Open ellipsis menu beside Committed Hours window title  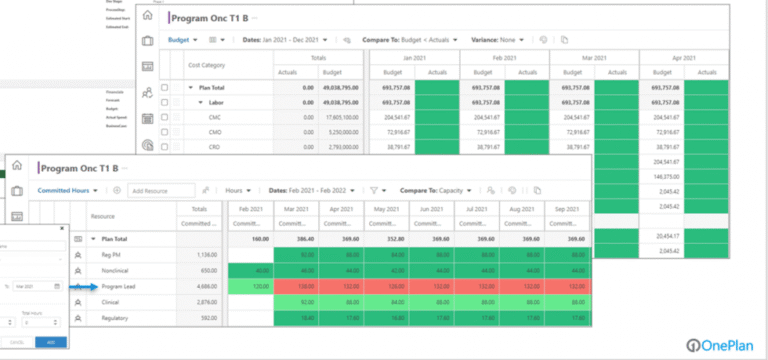pyautogui.click(x=124, y=168)
